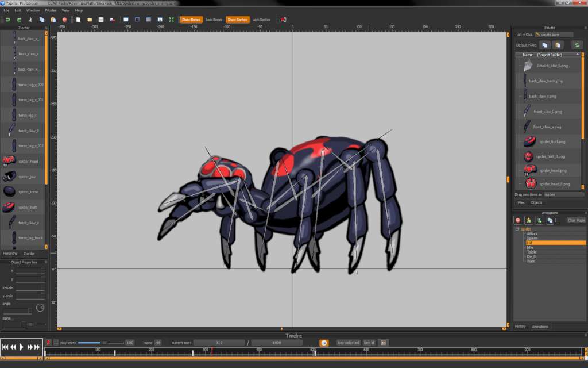
Task: Click the record icon in the Animations panel
Action: point(517,220)
